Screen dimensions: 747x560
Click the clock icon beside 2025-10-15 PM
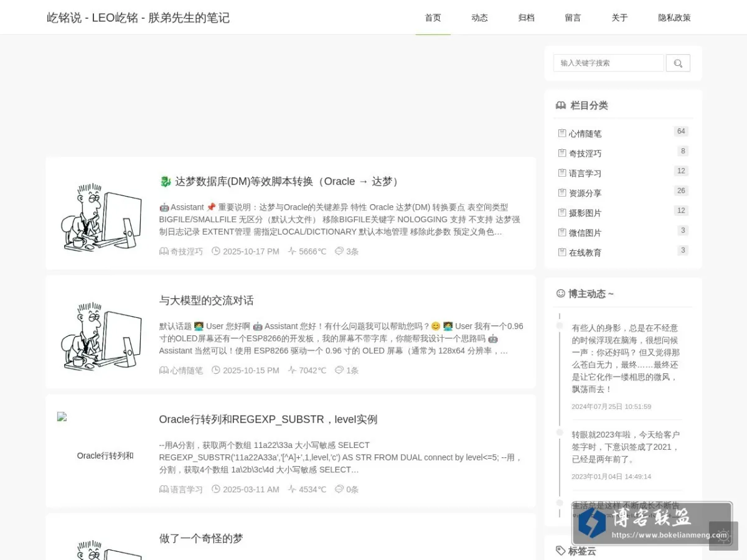click(216, 370)
